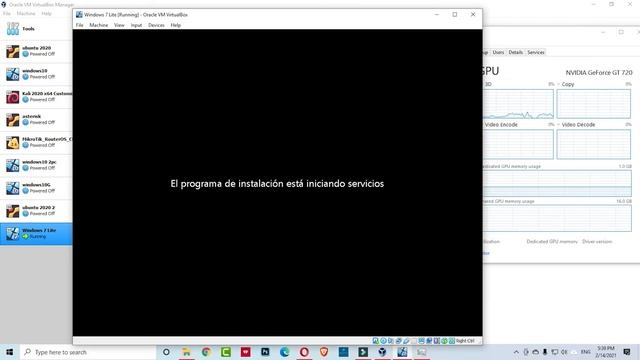Open the running Windows 7 VM taskbar icon
The width and height of the screenshot is (640, 360).
(x=402, y=352)
